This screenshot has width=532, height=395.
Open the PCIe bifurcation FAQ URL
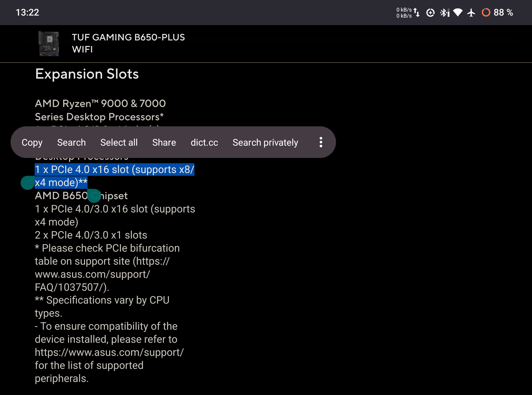(102, 274)
